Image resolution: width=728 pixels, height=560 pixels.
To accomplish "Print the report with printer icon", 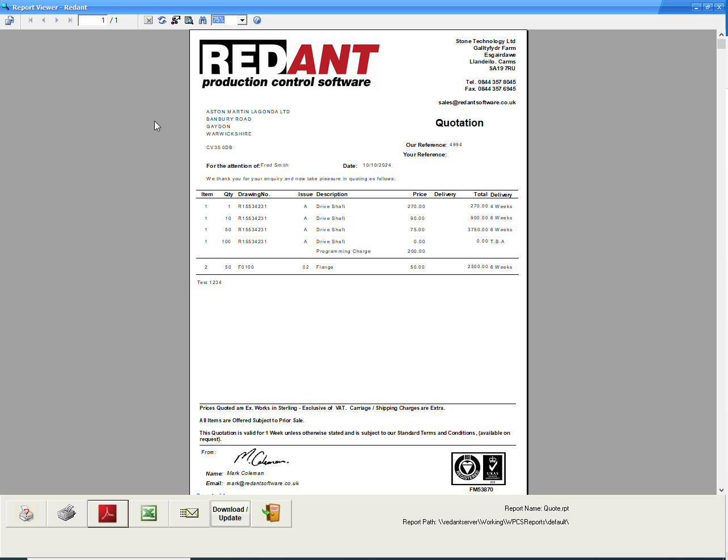I will (67, 514).
